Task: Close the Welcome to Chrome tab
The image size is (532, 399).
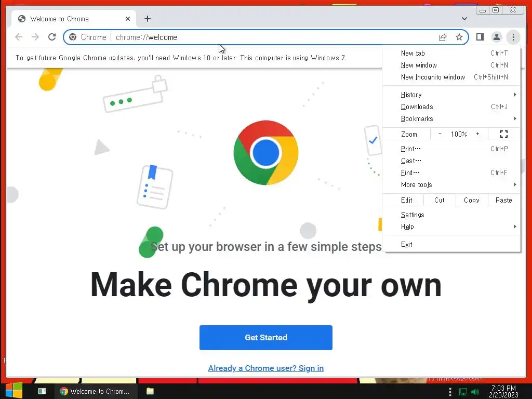Action: [128, 19]
